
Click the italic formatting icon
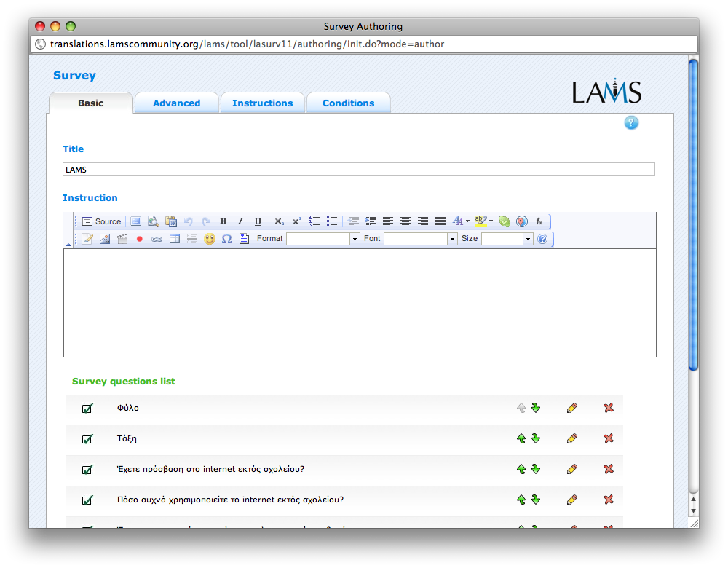coord(240,221)
